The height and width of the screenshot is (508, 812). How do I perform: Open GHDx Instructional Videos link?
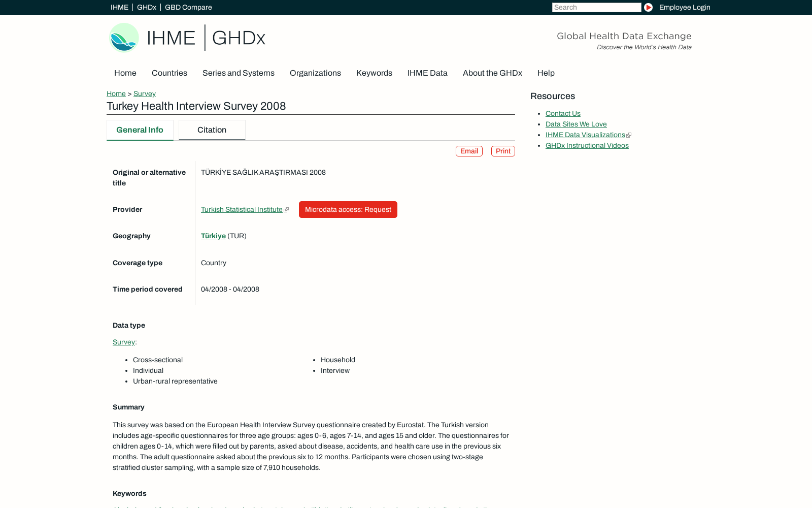587,146
